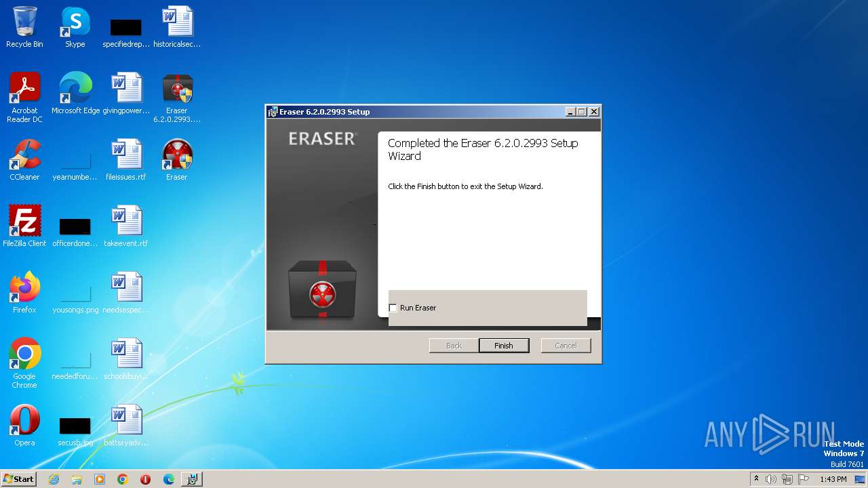The image size is (868, 488).
Task: Click the Show desktop button
Action: click(861, 479)
